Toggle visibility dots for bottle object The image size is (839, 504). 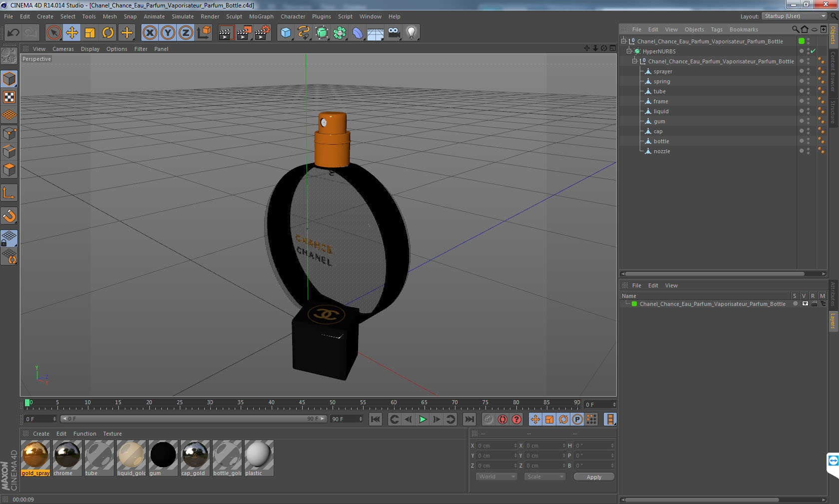coord(809,141)
